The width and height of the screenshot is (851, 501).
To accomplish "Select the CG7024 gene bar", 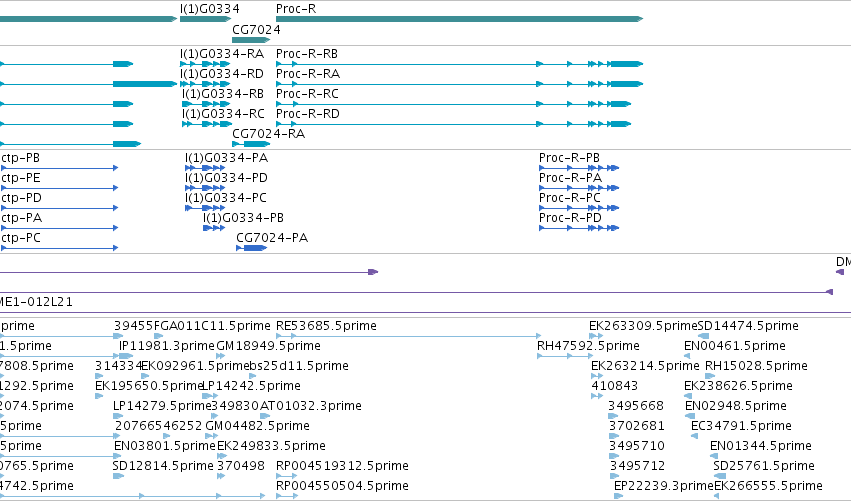I will pyautogui.click(x=251, y=40).
